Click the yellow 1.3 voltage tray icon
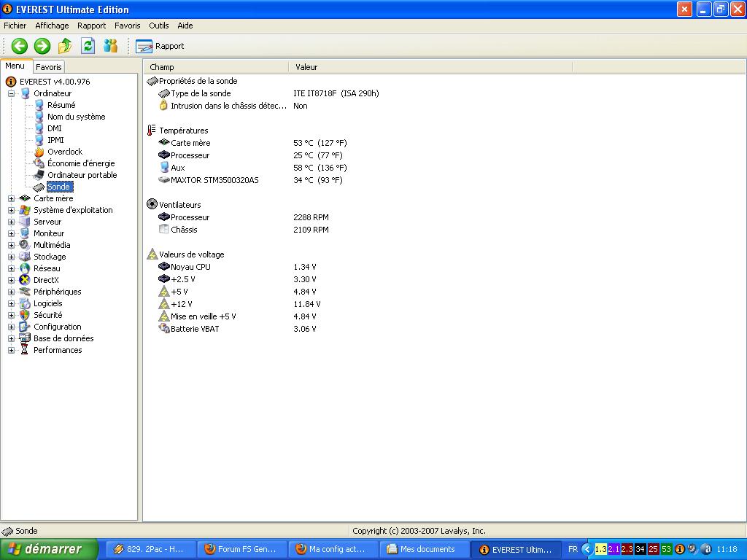Image resolution: width=747 pixels, height=560 pixels. coord(601,550)
